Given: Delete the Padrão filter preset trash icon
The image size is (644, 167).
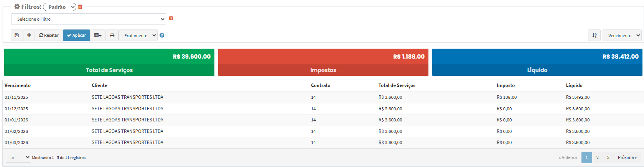Looking at the screenshot, I should [x=80, y=7].
